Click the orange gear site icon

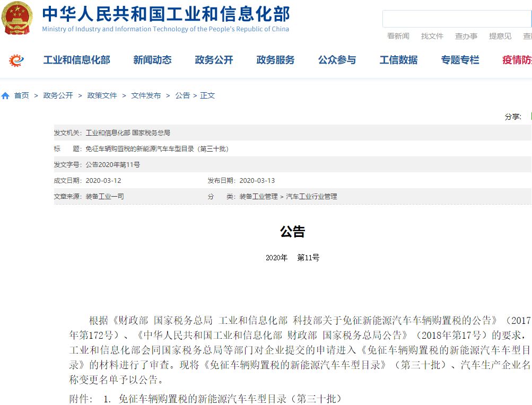pyautogui.click(x=16, y=60)
